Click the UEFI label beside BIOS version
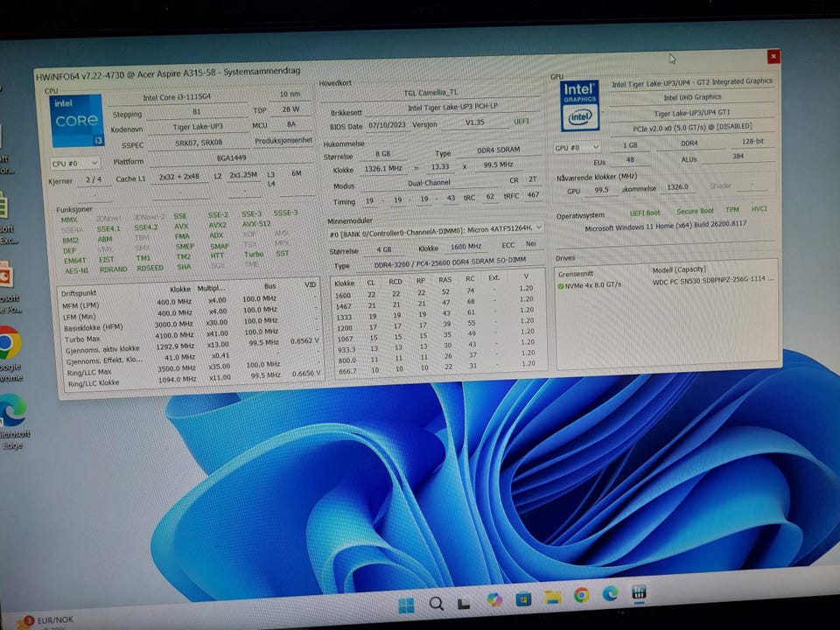 click(x=521, y=122)
